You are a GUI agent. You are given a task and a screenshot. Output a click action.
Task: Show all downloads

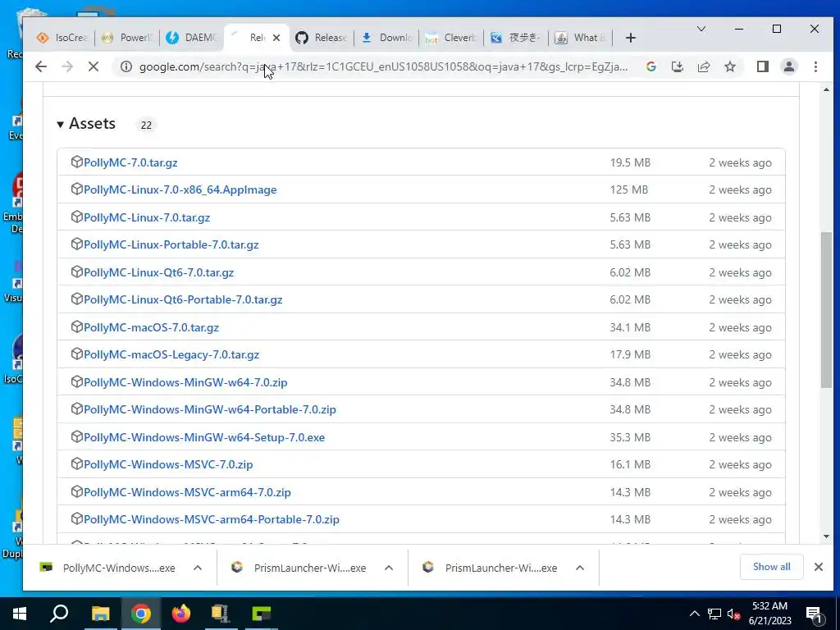pos(771,567)
